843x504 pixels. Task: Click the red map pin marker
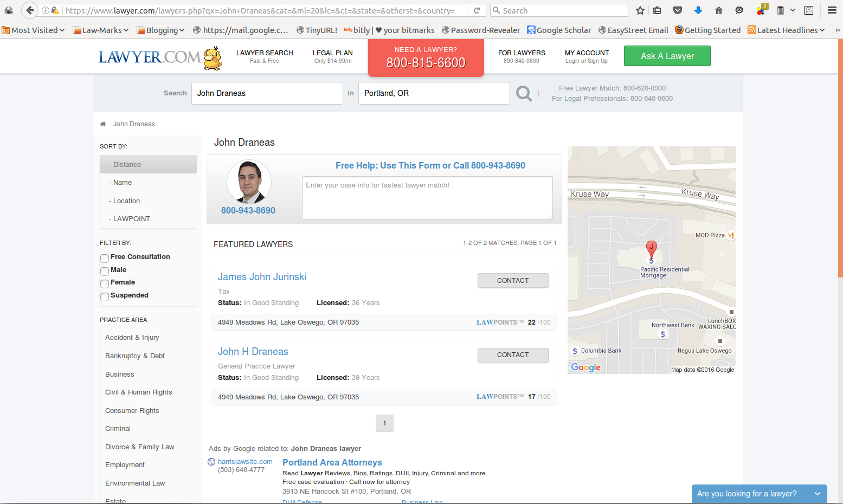tap(652, 250)
